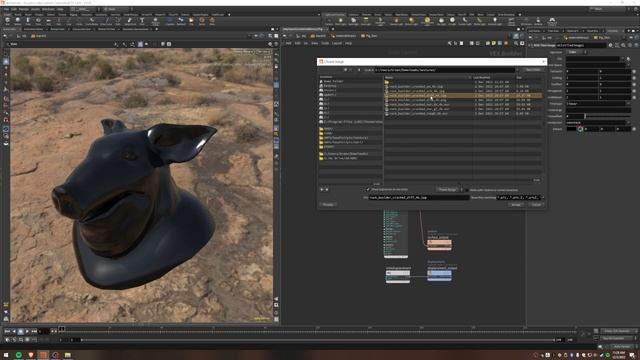The width and height of the screenshot is (640, 360).
Task: Click the Look in path field
Action: pyautogui.click(x=444, y=70)
